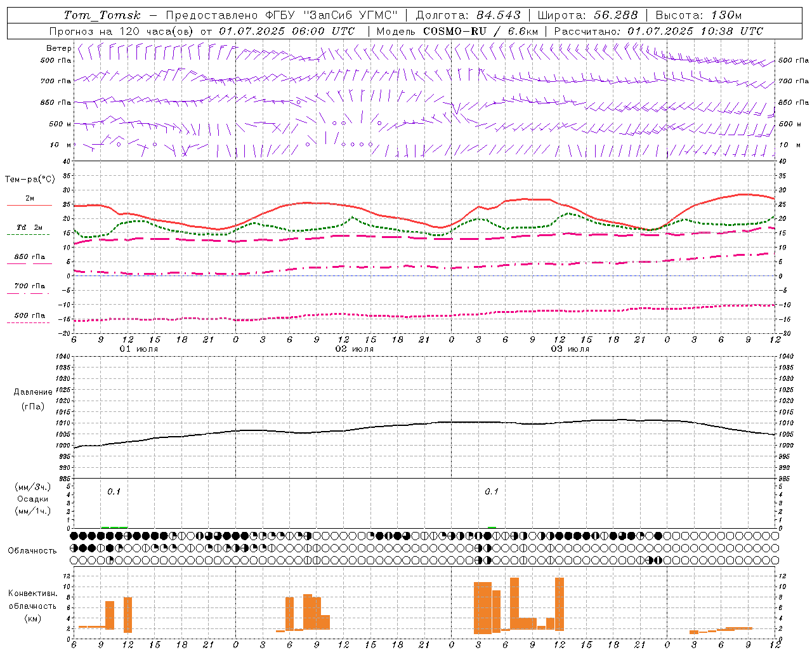Click the green precipitation bar on 01 июля
This screenshot has width=812, height=650.
(114, 527)
